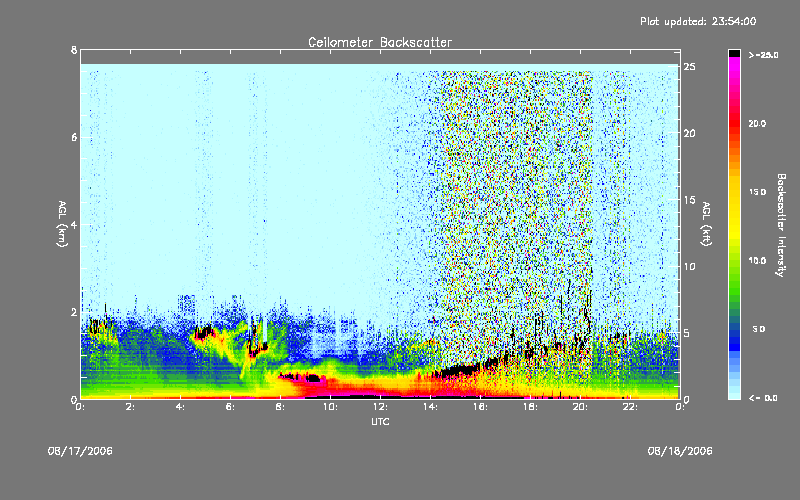Image resolution: width=800 pixels, height=500 pixels.
Task: Click the '20:' hour tick label
Action: click(580, 407)
